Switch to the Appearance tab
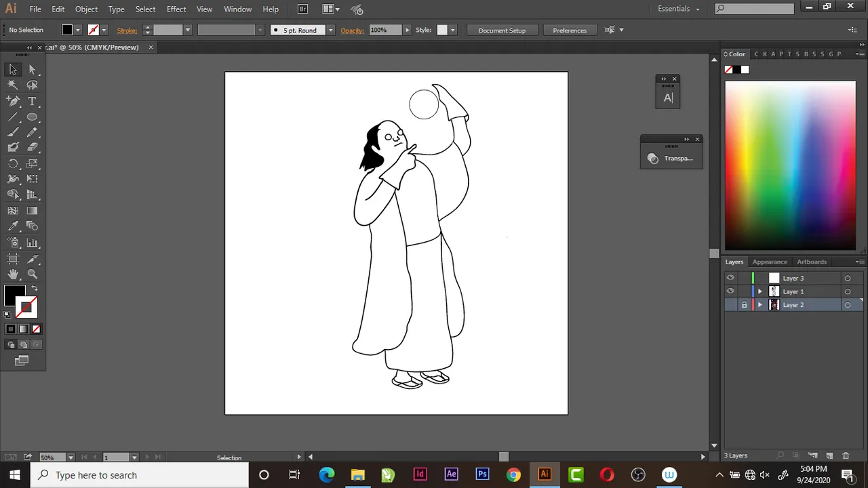 (770, 262)
